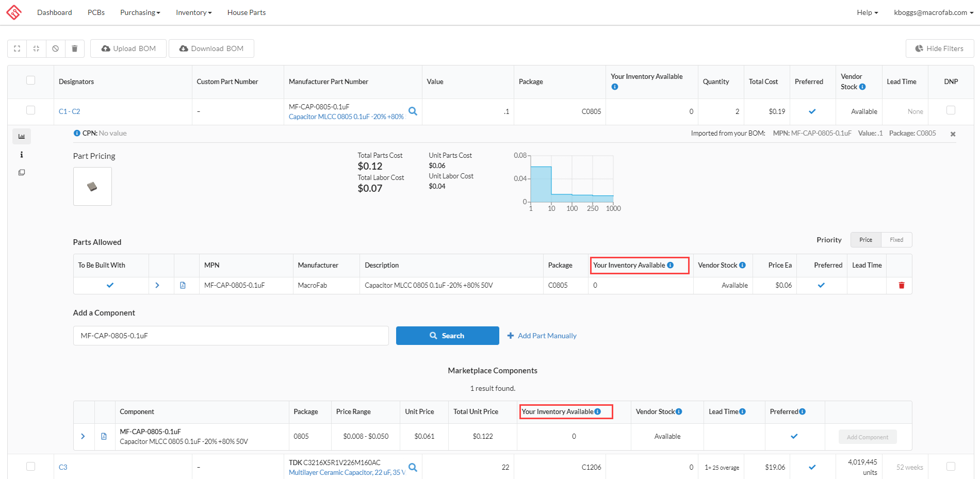The image size is (980, 479).
Task: Click Add Part Manually link
Action: (542, 336)
